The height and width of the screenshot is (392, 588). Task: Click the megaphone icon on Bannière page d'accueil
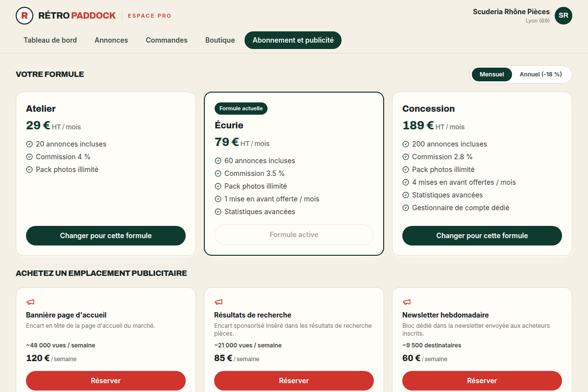click(30, 302)
